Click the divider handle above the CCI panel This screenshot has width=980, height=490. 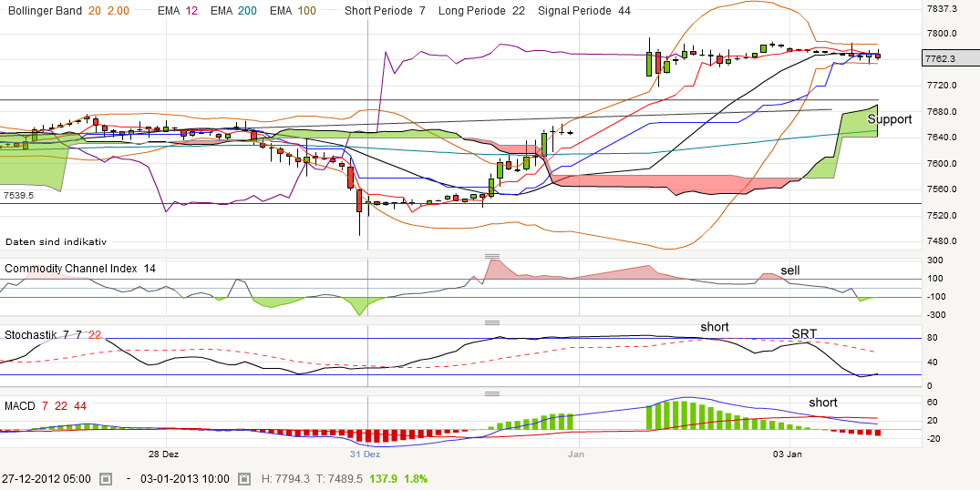pos(492,256)
